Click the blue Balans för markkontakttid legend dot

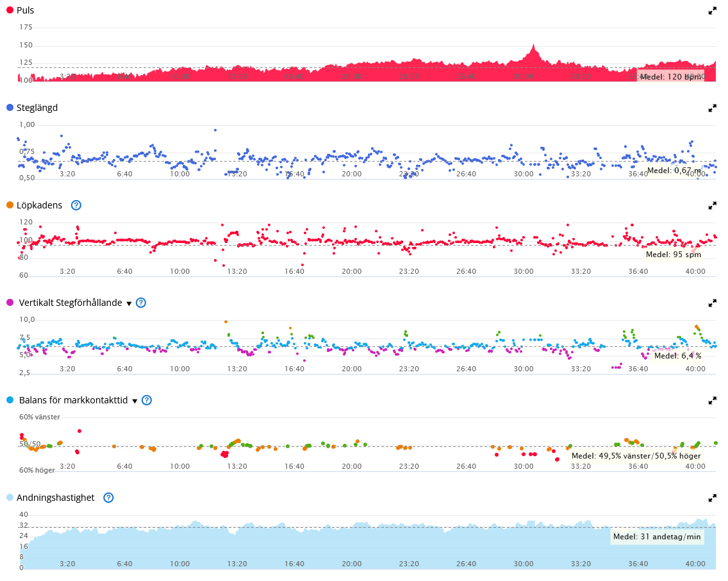(x=10, y=400)
